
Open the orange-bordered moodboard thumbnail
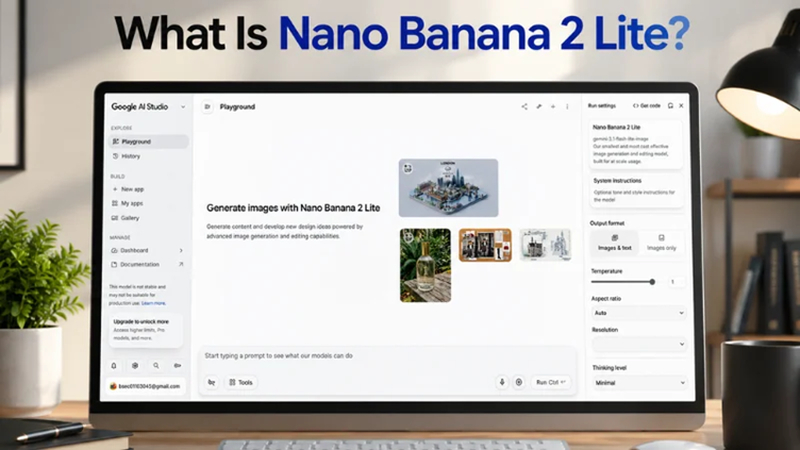click(x=485, y=245)
